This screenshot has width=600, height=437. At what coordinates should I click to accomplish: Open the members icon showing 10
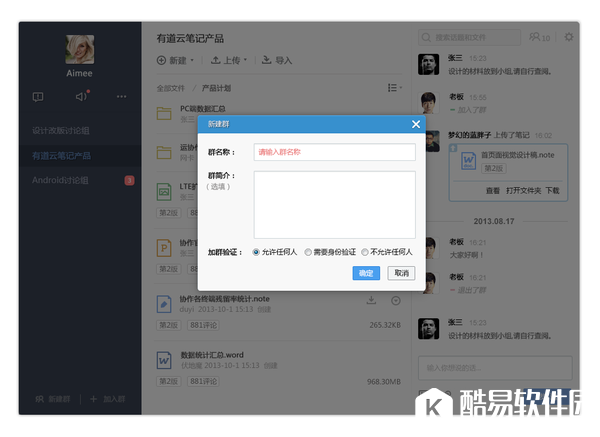click(540, 37)
